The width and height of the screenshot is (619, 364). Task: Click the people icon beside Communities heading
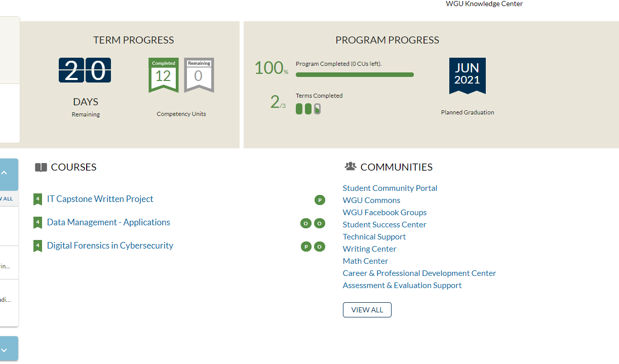point(350,166)
